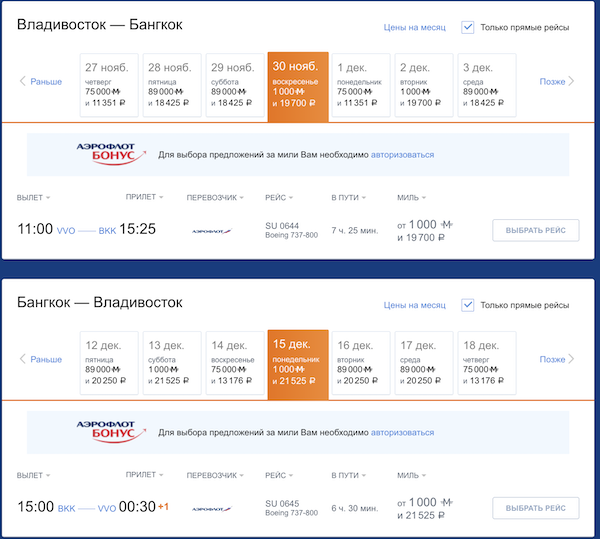Viewport: 600px width, 539px height.
Task: Go to later dates for Бангкок — Владивосток
Action: [x=557, y=359]
